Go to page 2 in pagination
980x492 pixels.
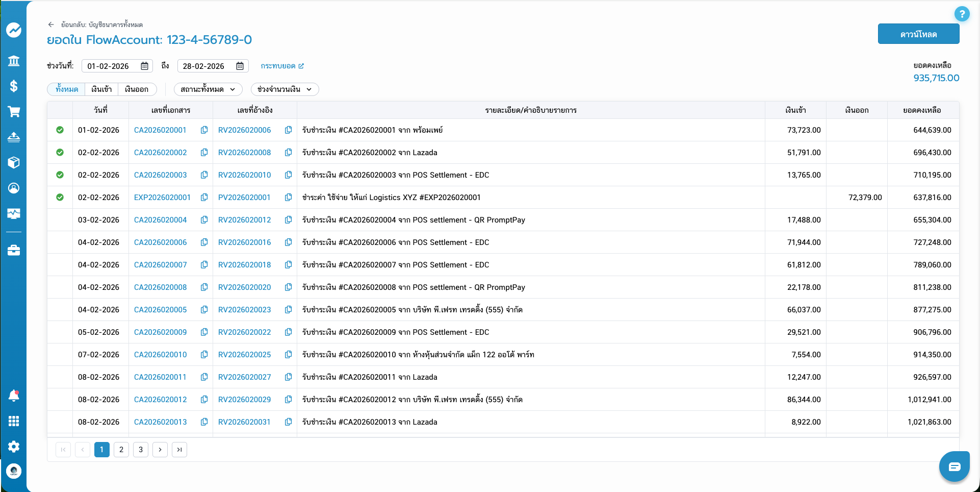coord(121,450)
